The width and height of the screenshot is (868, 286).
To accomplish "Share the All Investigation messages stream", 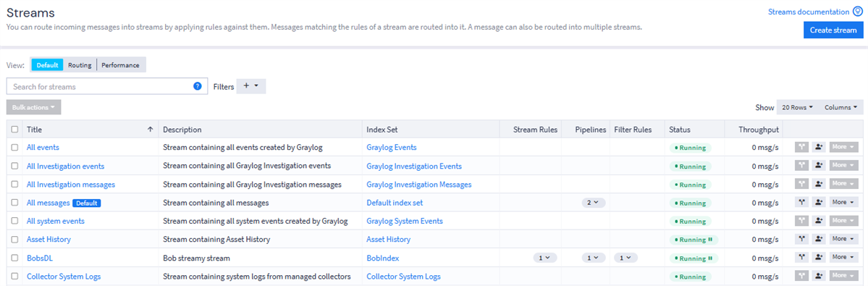I will pos(819,184).
